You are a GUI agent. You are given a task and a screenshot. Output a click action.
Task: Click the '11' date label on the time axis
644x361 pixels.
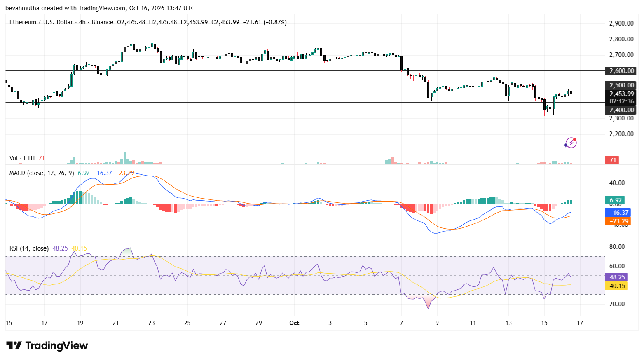[473, 323]
